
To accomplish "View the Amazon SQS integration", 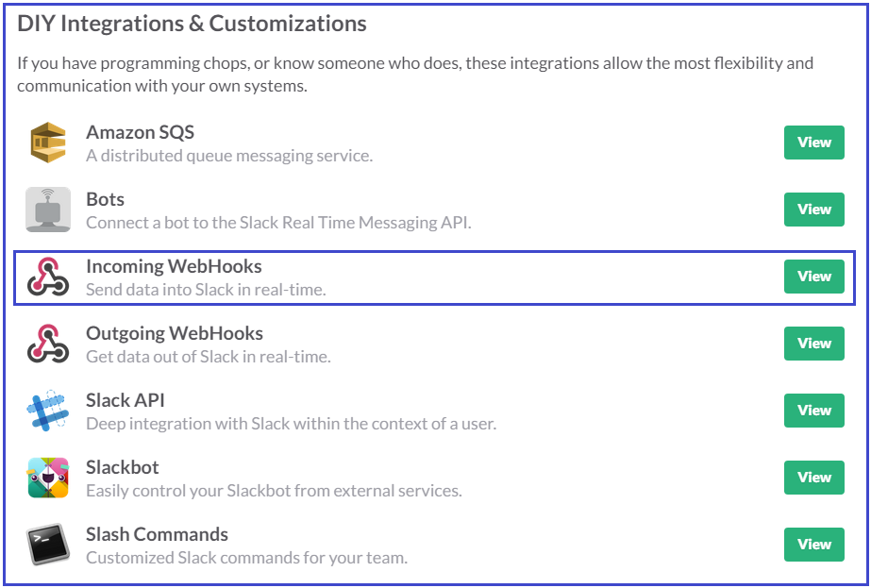I will (x=813, y=143).
